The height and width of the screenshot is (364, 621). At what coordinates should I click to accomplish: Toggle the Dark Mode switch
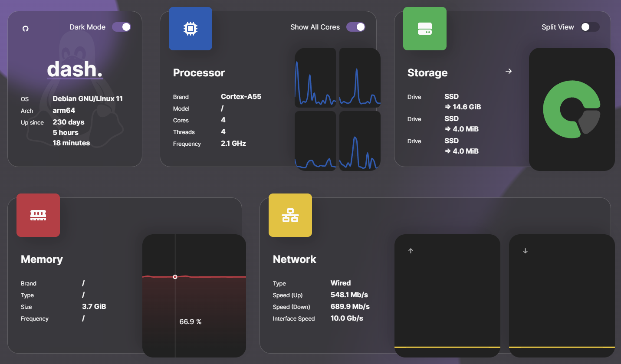122,27
